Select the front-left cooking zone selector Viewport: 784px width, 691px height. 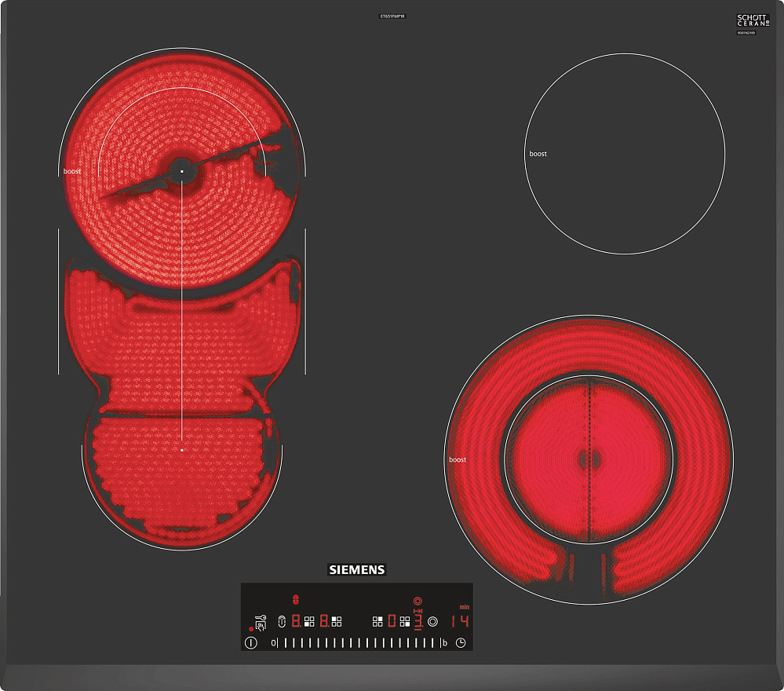point(309,621)
